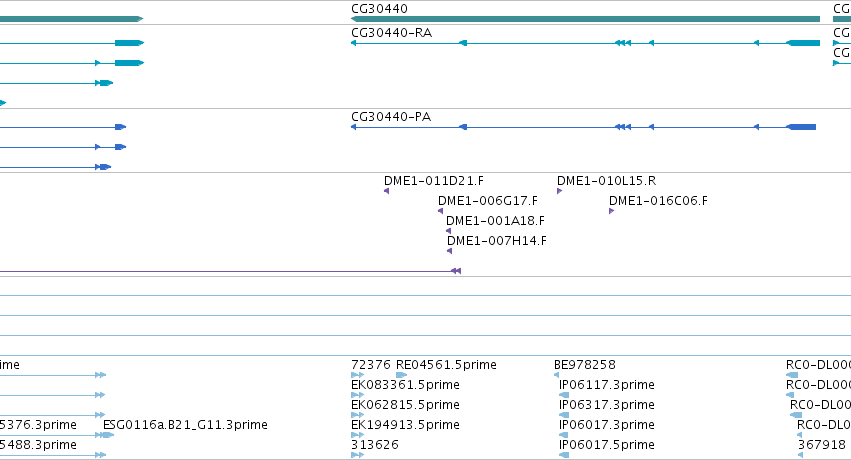
Task: Click the CG30440-RA transcript label
Action: tap(391, 33)
